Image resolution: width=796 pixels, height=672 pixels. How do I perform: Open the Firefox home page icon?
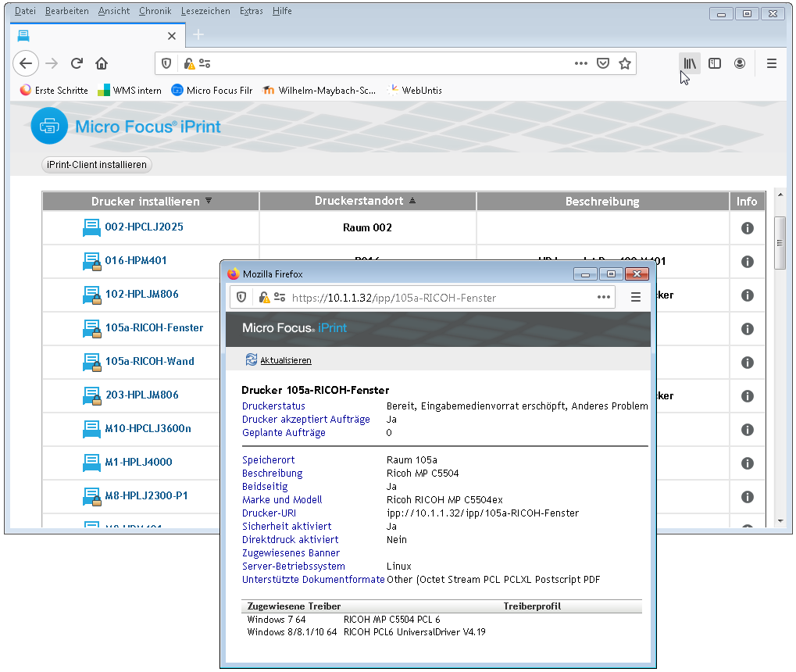(102, 63)
